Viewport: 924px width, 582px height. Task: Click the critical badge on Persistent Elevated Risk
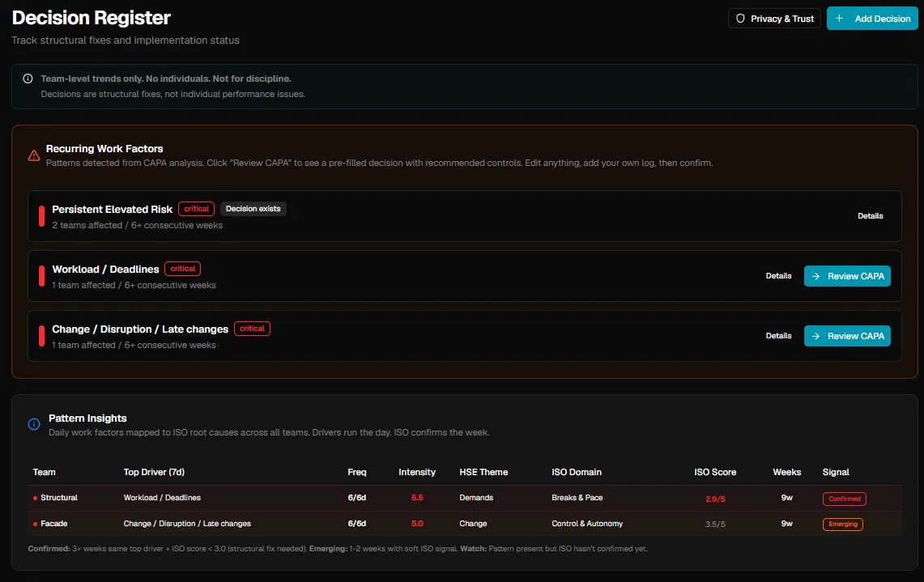(x=196, y=209)
